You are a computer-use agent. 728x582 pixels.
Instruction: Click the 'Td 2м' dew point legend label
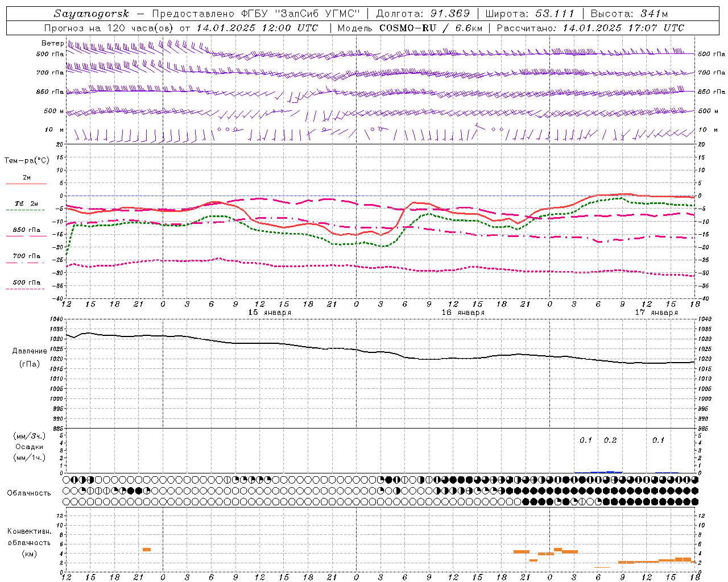pos(27,203)
